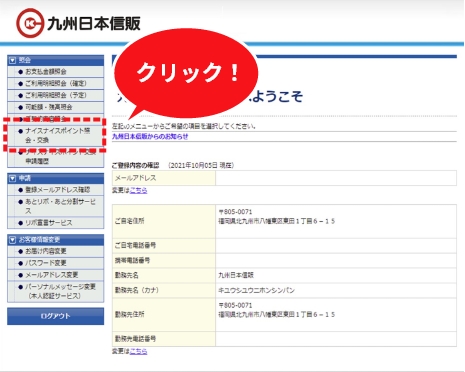This screenshot has width=465, height=372.
Task: Open ご利用明細照会（予定） menu item
Action: [x=56, y=95]
